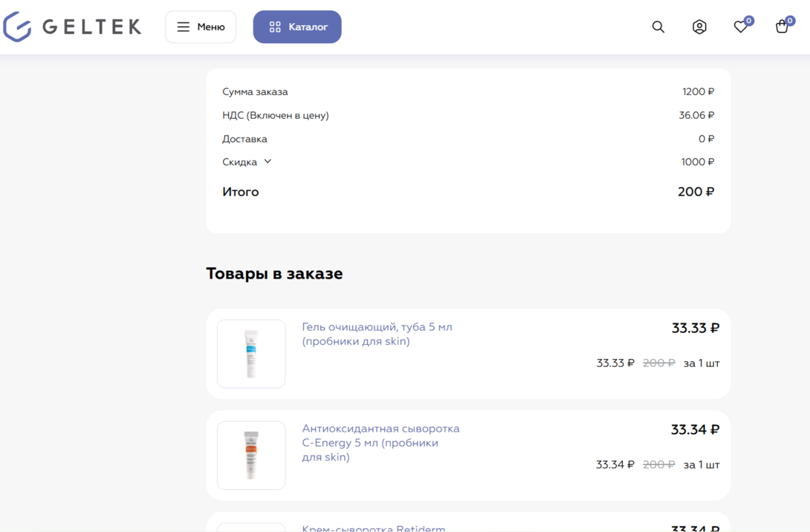Open the shopping bag cart icon
810x532 pixels.
[782, 27]
